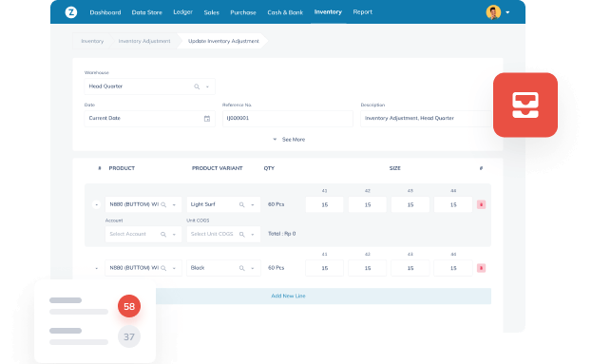
Task: Open product dropdown in Light Surf row
Action: (x=174, y=204)
